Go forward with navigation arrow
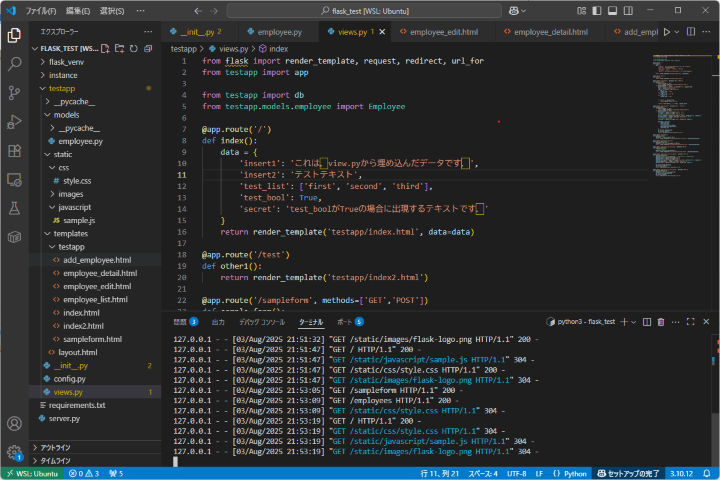 pyautogui.click(x=214, y=11)
